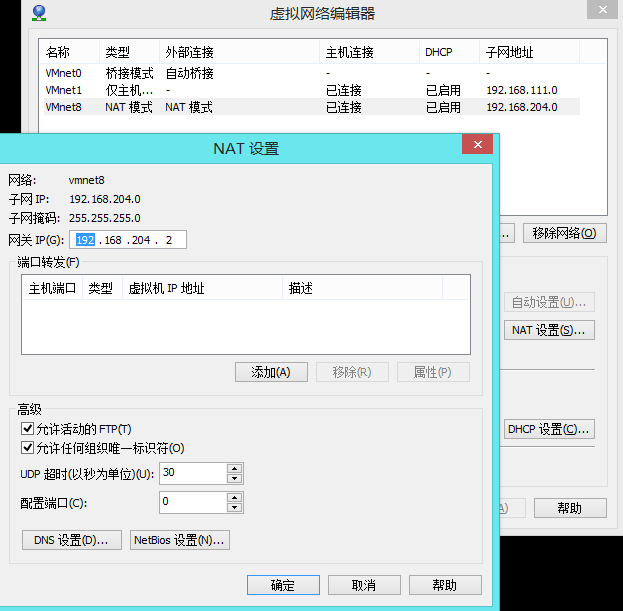This screenshot has width=623, height=611.
Task: Close the NAT 设置 dialog
Action: pyautogui.click(x=478, y=145)
